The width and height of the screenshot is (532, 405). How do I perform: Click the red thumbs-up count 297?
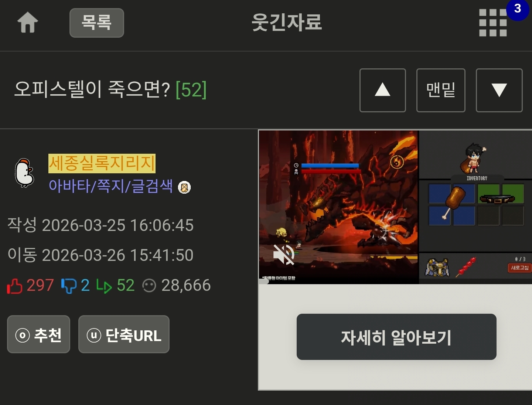tap(40, 285)
